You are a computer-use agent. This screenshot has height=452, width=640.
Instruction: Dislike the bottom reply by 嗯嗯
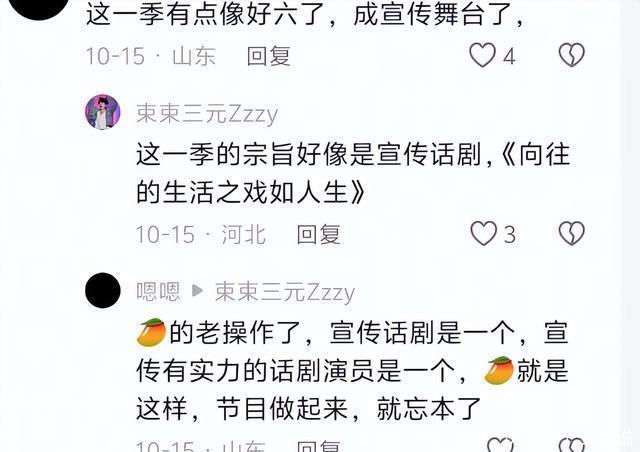[x=571, y=445]
